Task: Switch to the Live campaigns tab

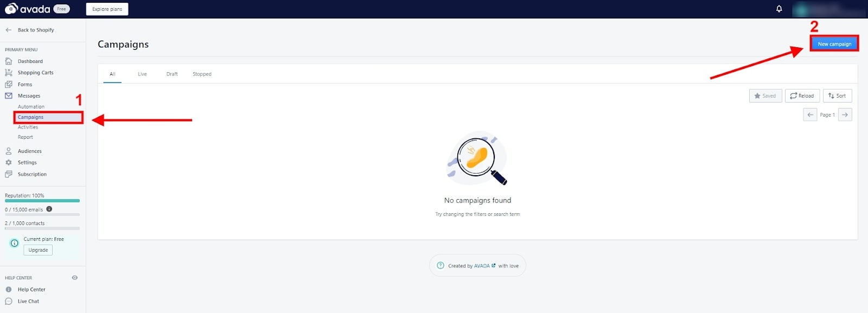Action: pyautogui.click(x=142, y=74)
